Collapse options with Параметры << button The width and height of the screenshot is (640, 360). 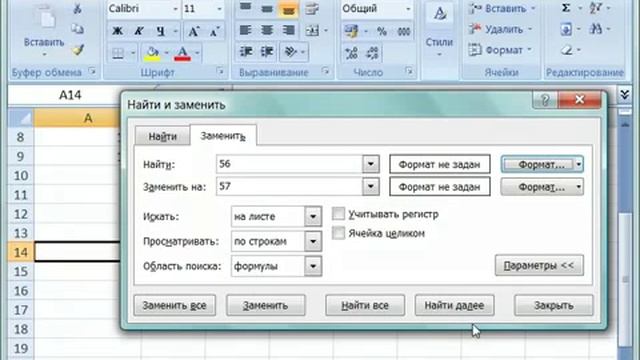click(x=539, y=265)
